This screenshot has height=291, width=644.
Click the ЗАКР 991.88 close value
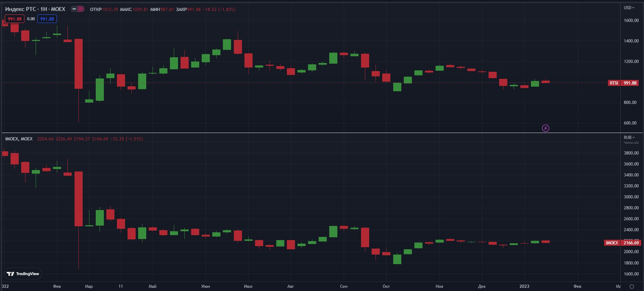pyautogui.click(x=188, y=9)
